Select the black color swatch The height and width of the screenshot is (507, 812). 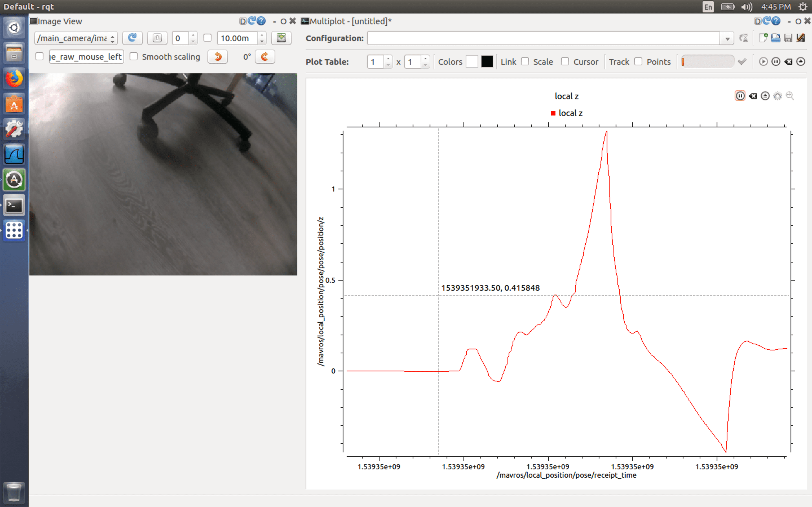point(487,62)
